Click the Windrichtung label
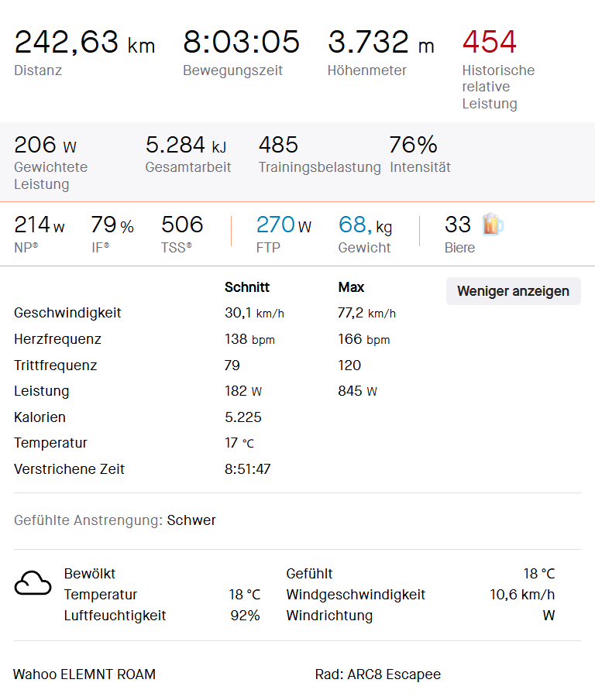595x700 pixels. pyautogui.click(x=329, y=616)
